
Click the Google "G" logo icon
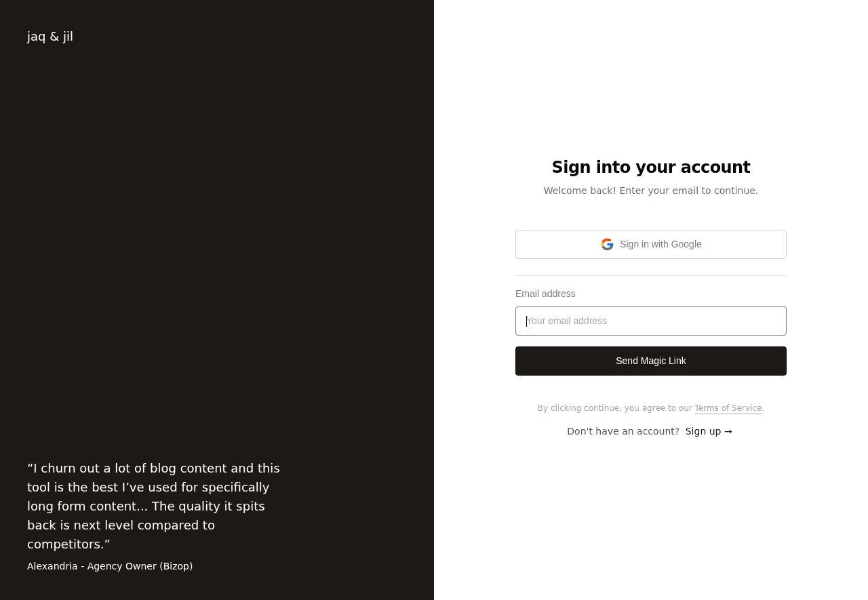(x=607, y=244)
